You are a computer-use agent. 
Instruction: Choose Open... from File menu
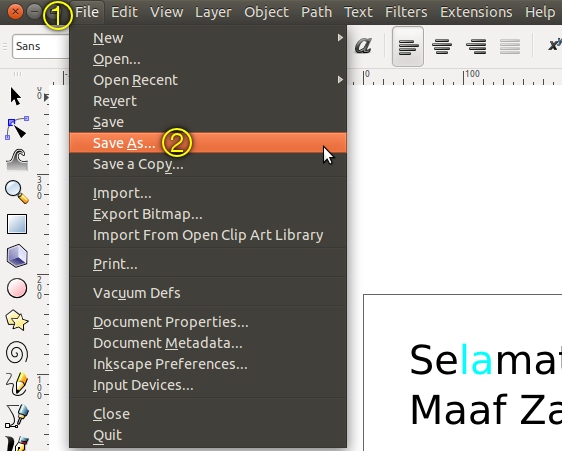pyautogui.click(x=208, y=59)
